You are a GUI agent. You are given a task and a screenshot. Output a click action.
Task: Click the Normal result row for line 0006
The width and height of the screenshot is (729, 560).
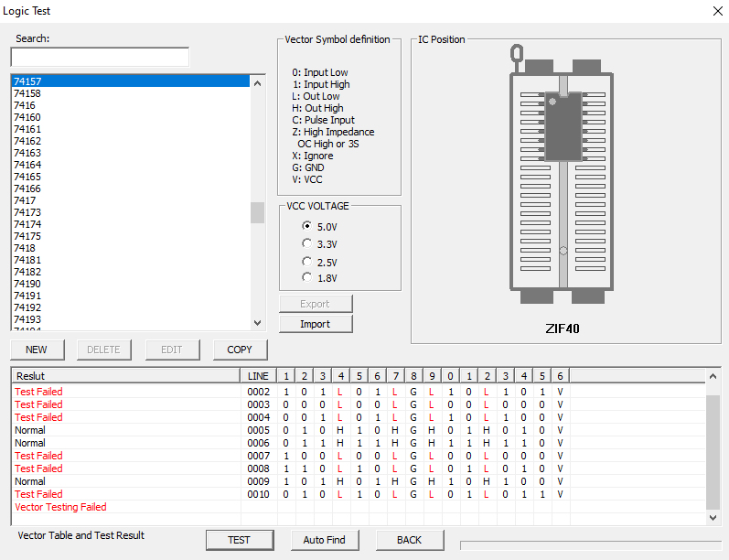click(359, 443)
